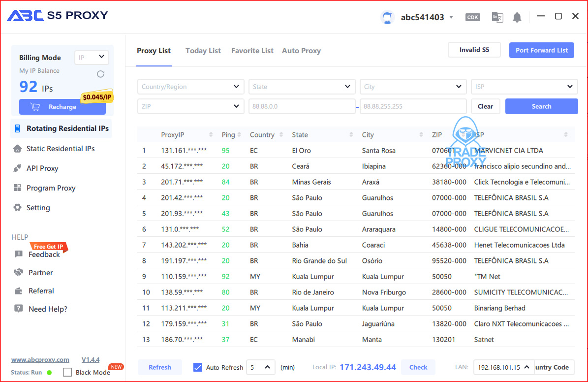Click the Setting gear icon
Image resolution: width=588 pixels, height=382 pixels.
pos(17,207)
